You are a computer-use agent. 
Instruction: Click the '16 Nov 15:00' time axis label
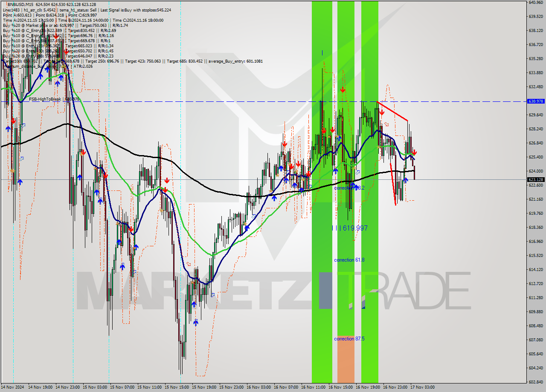(341, 387)
